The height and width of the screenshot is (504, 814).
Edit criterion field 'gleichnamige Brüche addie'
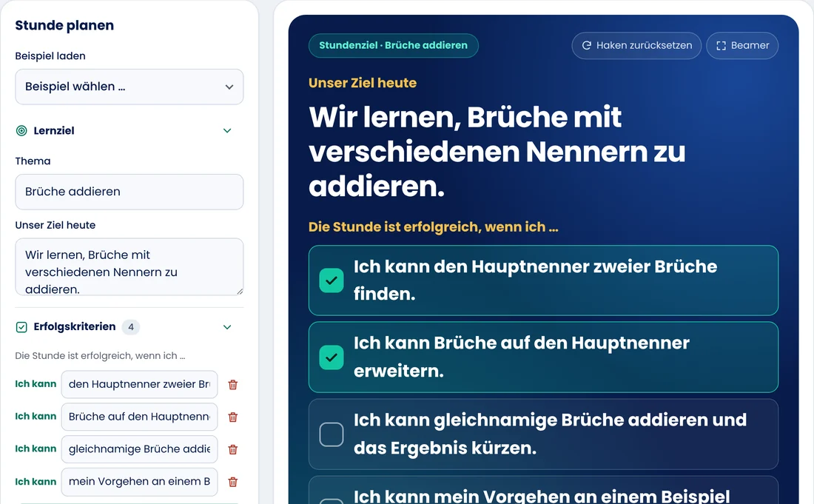point(140,449)
